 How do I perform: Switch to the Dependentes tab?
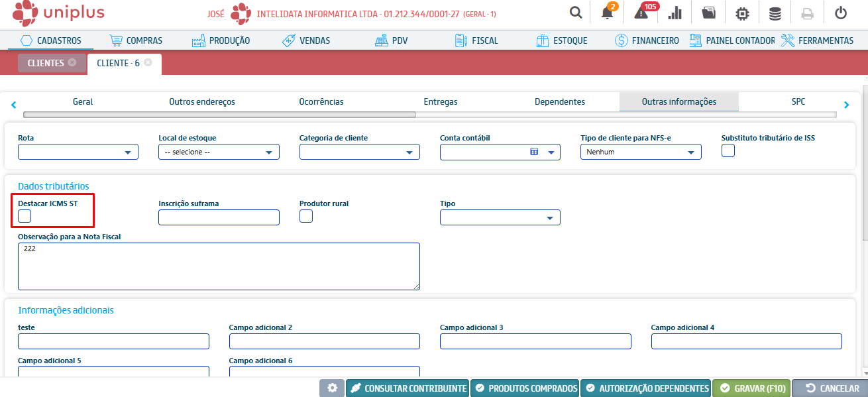pos(560,102)
